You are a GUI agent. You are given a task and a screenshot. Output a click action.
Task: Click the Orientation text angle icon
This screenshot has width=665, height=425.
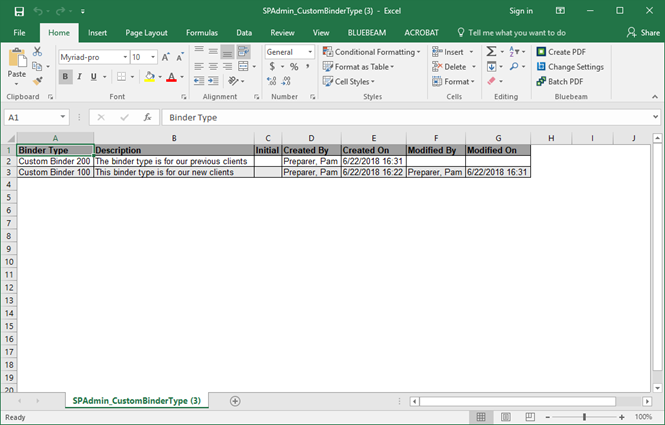point(233,81)
